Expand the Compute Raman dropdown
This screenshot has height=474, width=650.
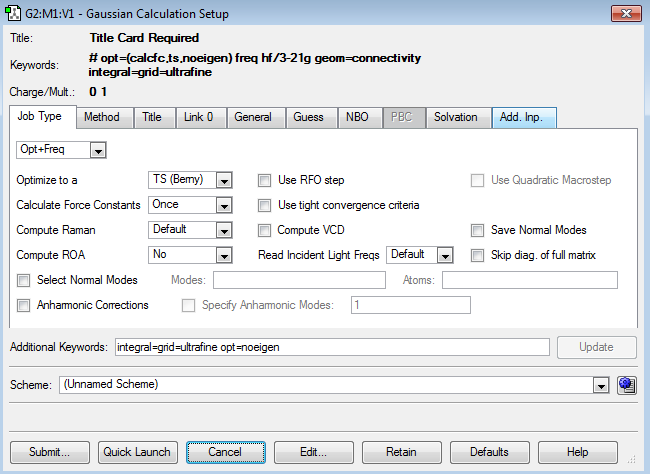coord(224,231)
